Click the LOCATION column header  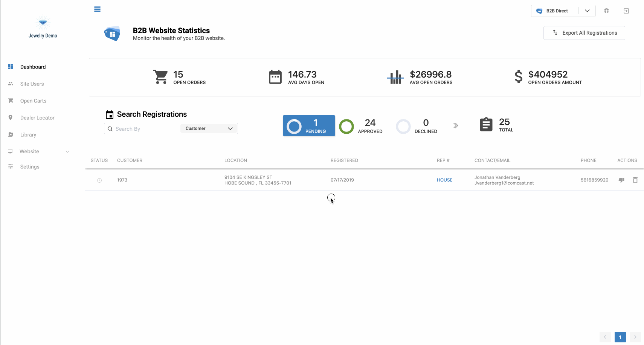click(x=236, y=160)
